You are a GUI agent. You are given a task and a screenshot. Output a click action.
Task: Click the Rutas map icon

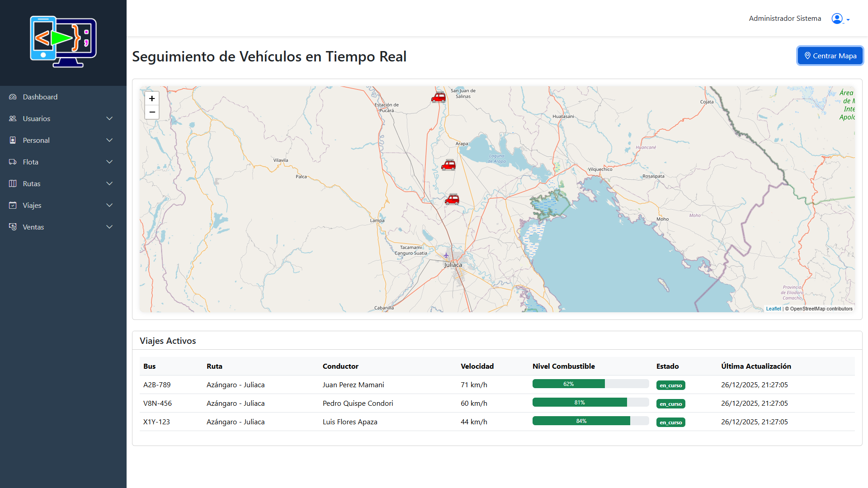coord(13,184)
